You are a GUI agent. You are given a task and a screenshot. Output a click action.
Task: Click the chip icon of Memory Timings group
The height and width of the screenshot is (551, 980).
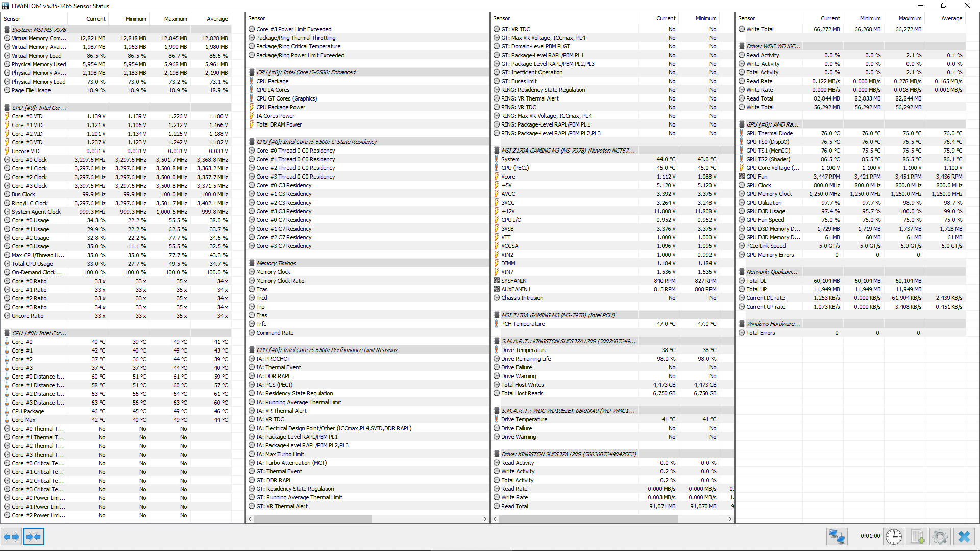point(252,263)
